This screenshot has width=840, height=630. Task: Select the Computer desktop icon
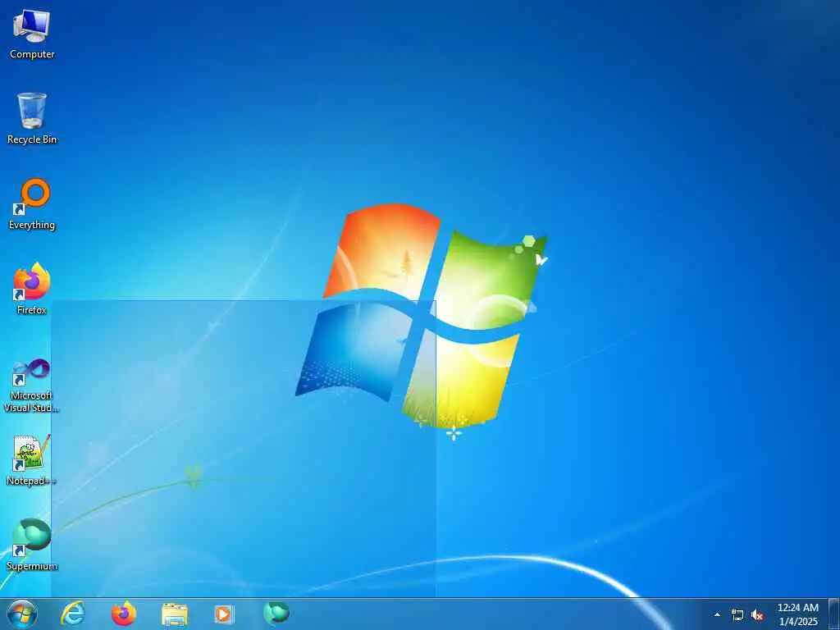(x=32, y=34)
